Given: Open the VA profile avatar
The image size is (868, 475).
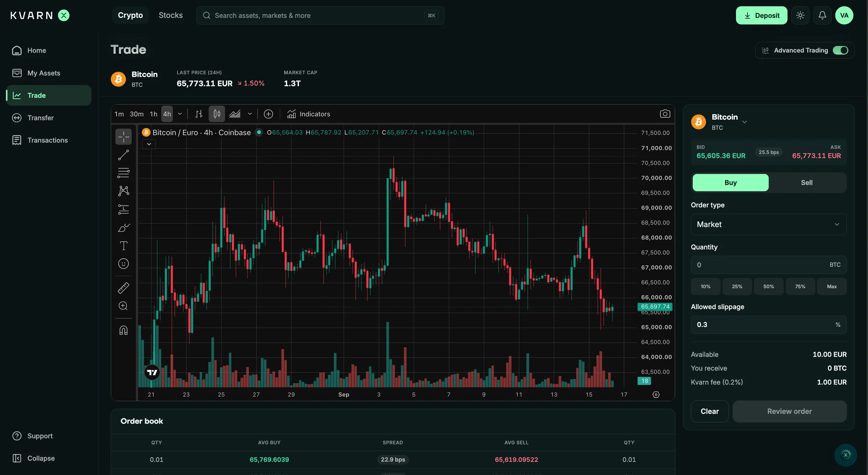Looking at the screenshot, I should (844, 15).
